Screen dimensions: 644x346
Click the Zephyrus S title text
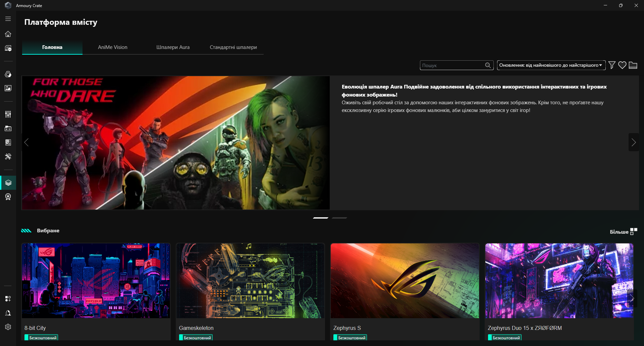347,328
